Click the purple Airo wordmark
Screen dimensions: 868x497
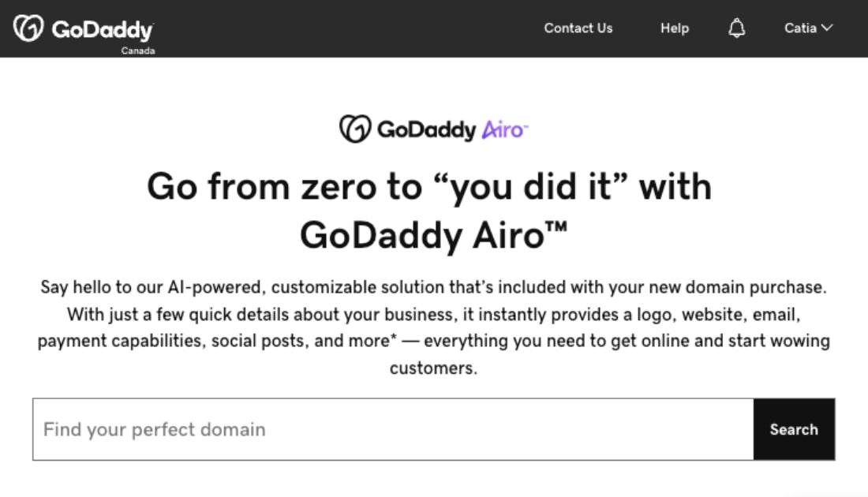point(504,130)
